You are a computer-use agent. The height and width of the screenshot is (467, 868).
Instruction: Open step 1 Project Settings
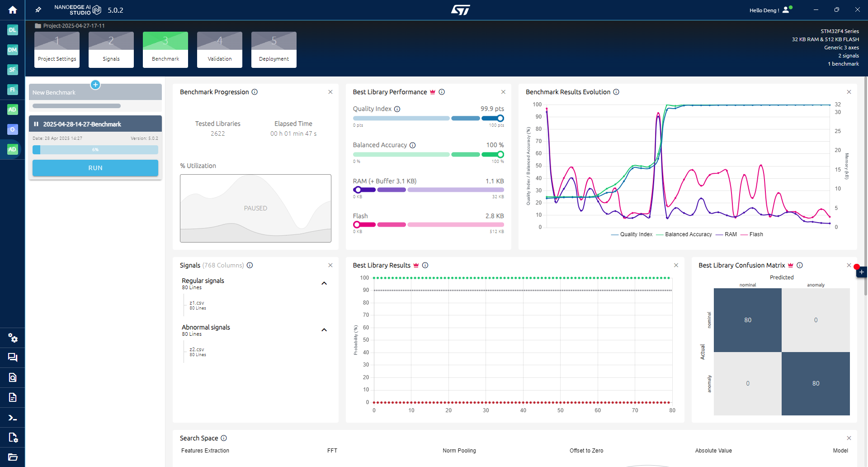57,50
